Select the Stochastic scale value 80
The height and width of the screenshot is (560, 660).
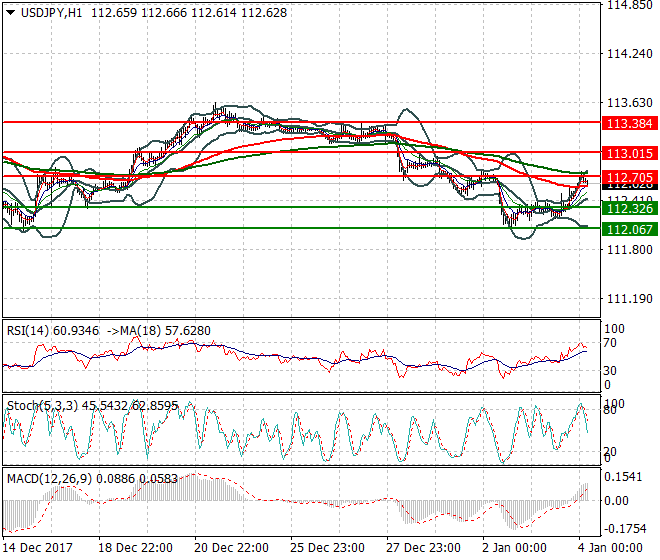click(610, 409)
